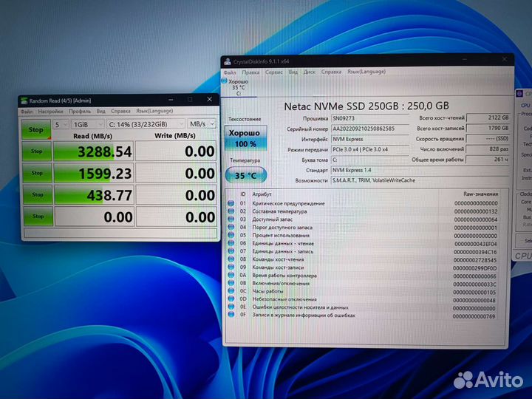Open Файл menu in CrystalDiskMark
Screen dimensions: 532x399
26,112
